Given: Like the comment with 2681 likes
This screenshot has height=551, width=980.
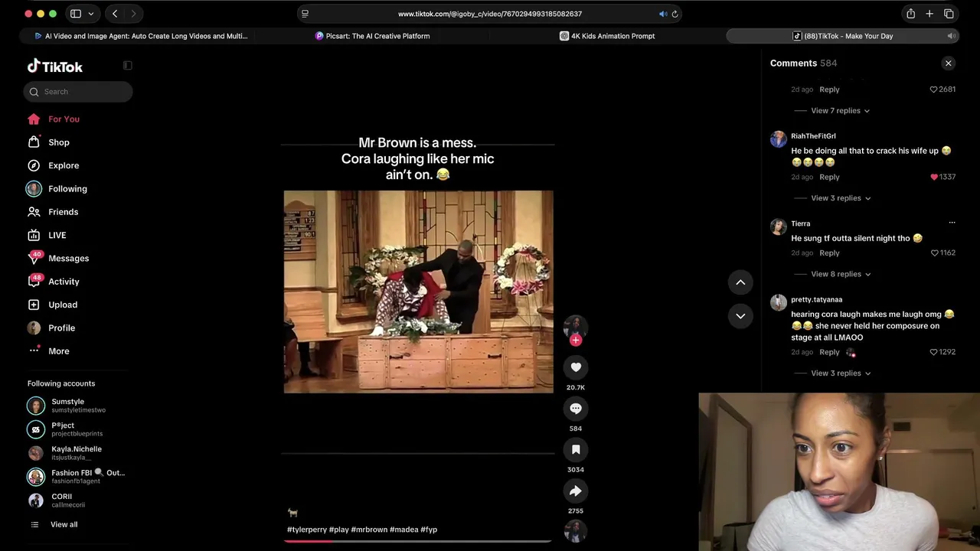Looking at the screenshot, I should point(934,90).
